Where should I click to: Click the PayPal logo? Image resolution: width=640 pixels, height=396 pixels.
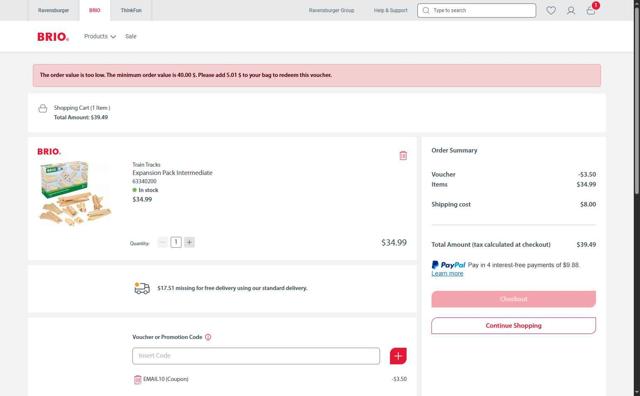click(x=448, y=265)
